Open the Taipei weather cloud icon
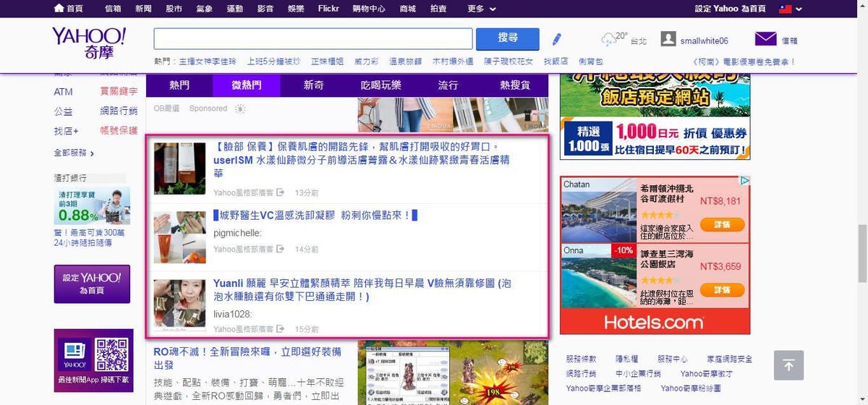The height and width of the screenshot is (405, 868). (609, 40)
